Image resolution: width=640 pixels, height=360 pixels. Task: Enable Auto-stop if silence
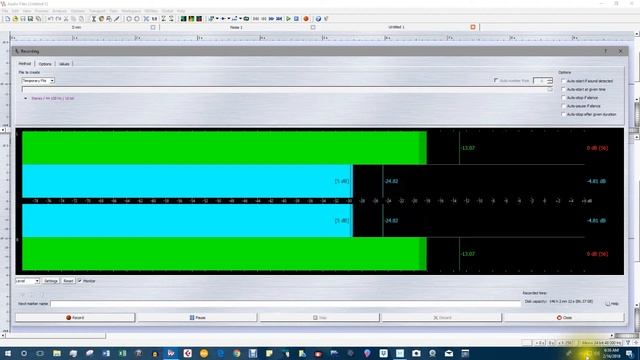(x=564, y=98)
